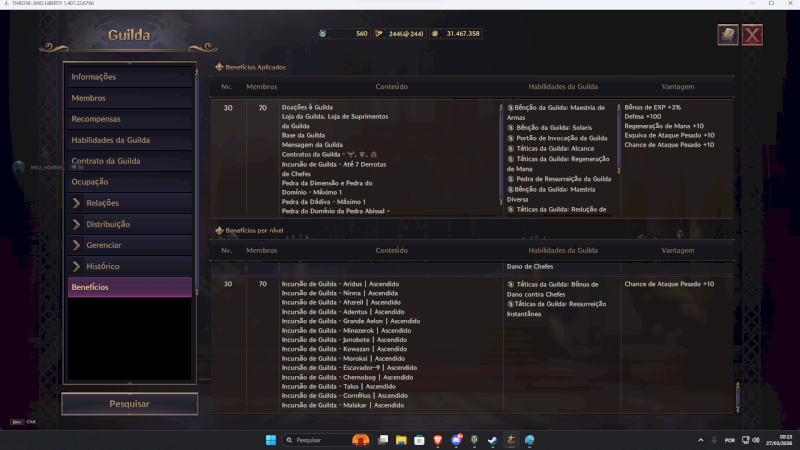
Task: Click the applied Conteúdo list scrollbar
Action: point(501,155)
